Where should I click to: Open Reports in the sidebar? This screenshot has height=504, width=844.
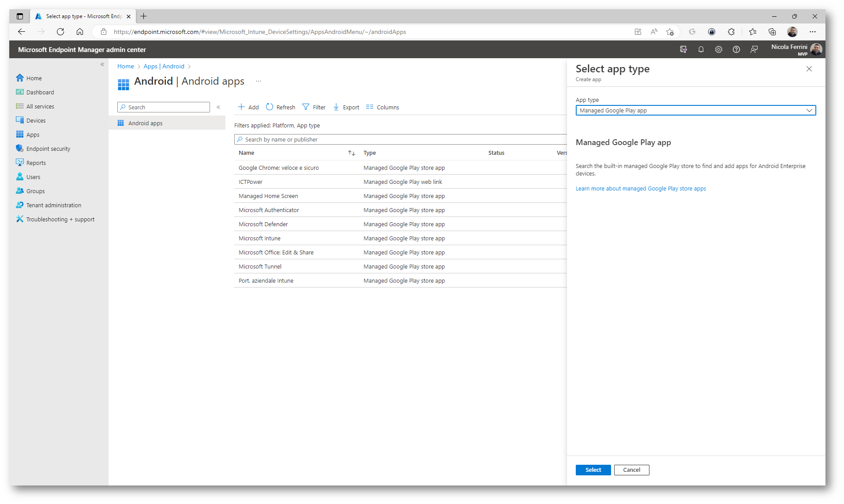coord(31,163)
